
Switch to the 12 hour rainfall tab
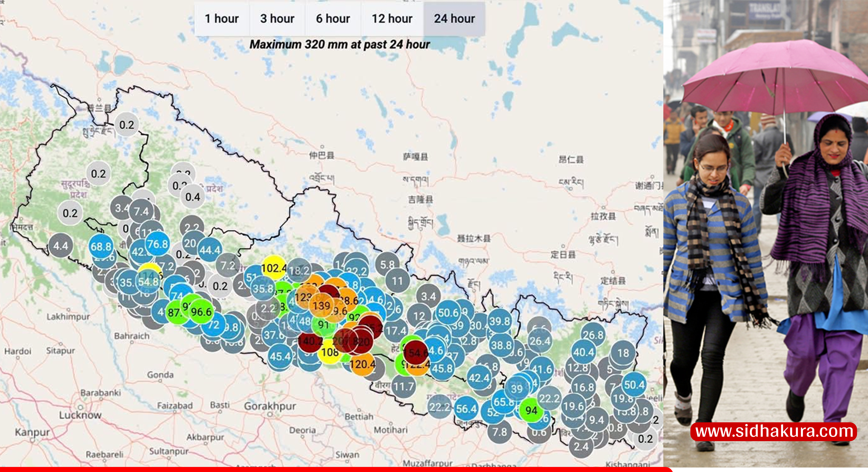click(392, 19)
